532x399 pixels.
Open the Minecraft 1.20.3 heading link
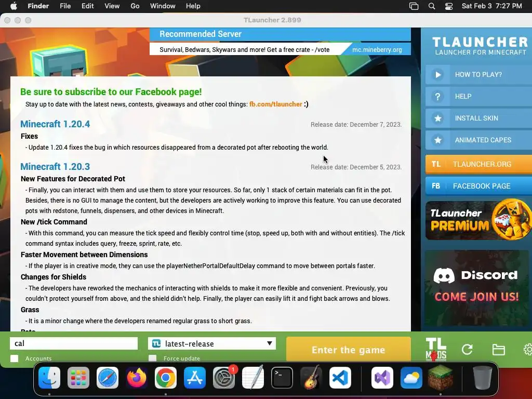[x=55, y=167]
